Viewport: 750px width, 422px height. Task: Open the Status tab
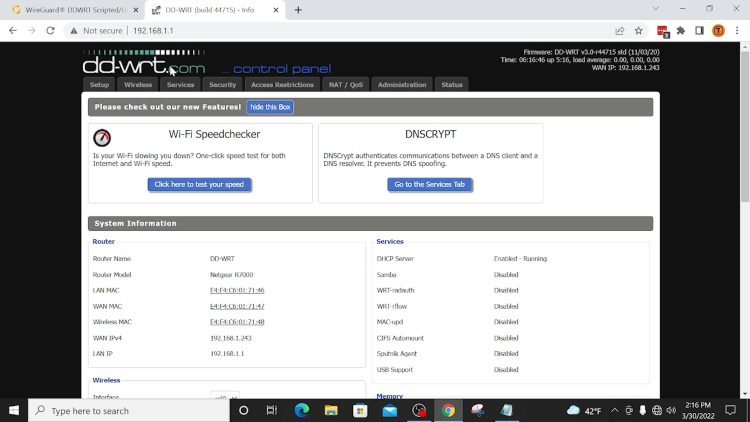point(452,85)
